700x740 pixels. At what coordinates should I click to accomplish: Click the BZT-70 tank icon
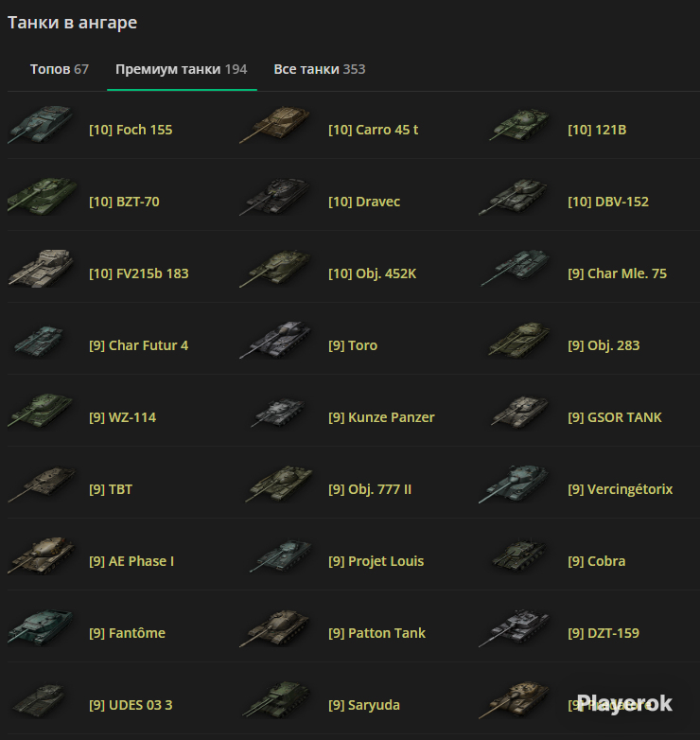[x=43, y=196]
